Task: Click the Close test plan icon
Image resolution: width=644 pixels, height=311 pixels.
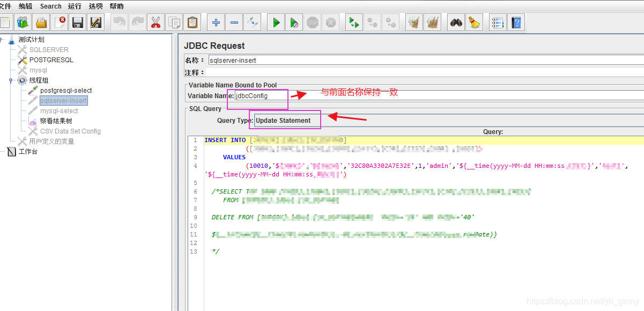Action: [x=60, y=23]
